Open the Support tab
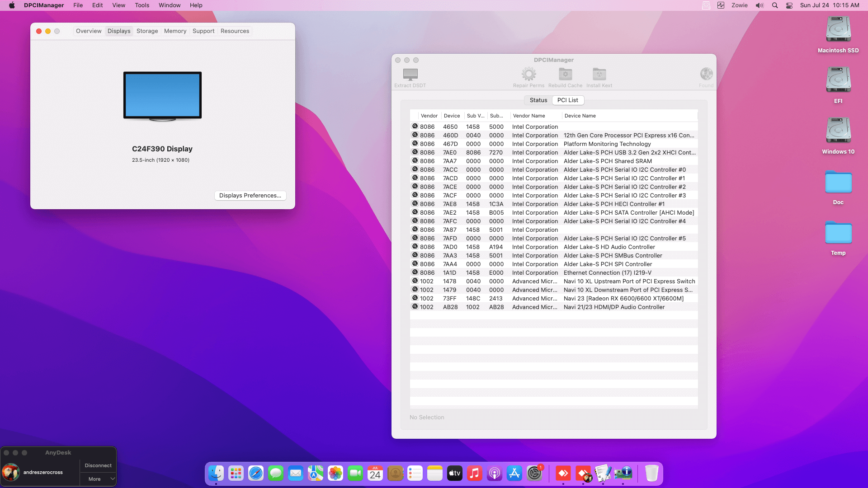The image size is (868, 488). (x=203, y=31)
